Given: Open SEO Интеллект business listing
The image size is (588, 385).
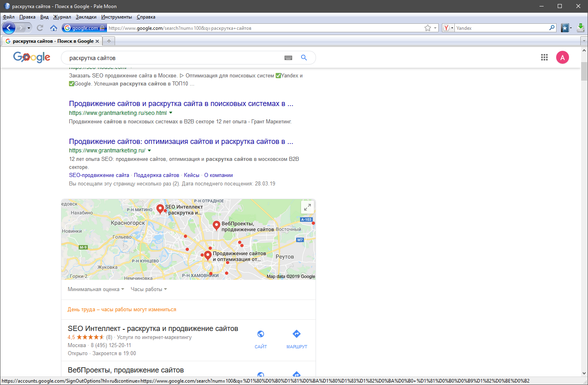Looking at the screenshot, I should pyautogui.click(x=153, y=329).
